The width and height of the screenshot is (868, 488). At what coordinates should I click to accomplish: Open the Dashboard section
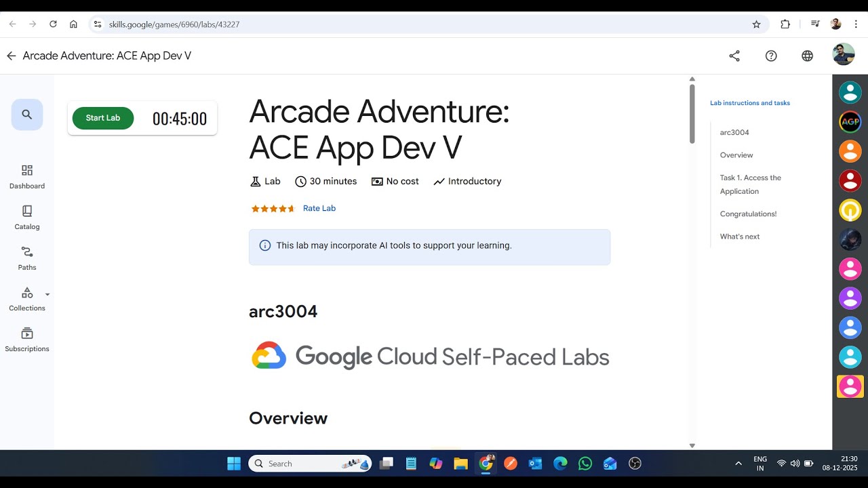pos(27,177)
